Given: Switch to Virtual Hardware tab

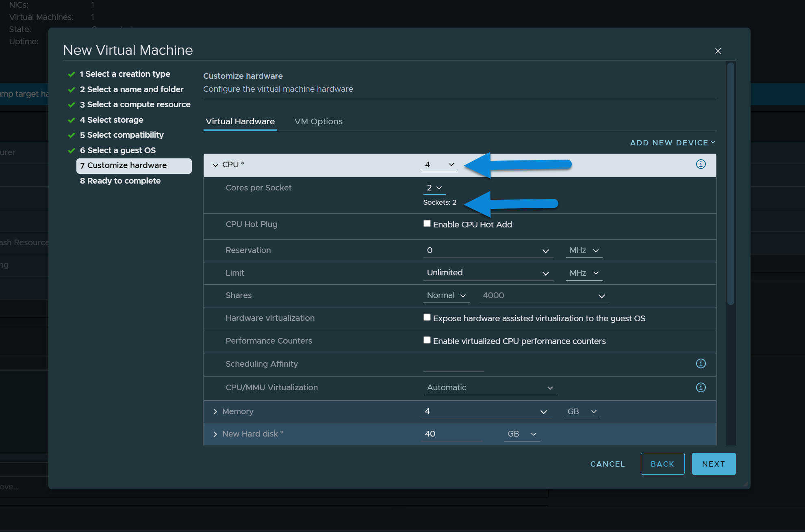Looking at the screenshot, I should (x=240, y=121).
